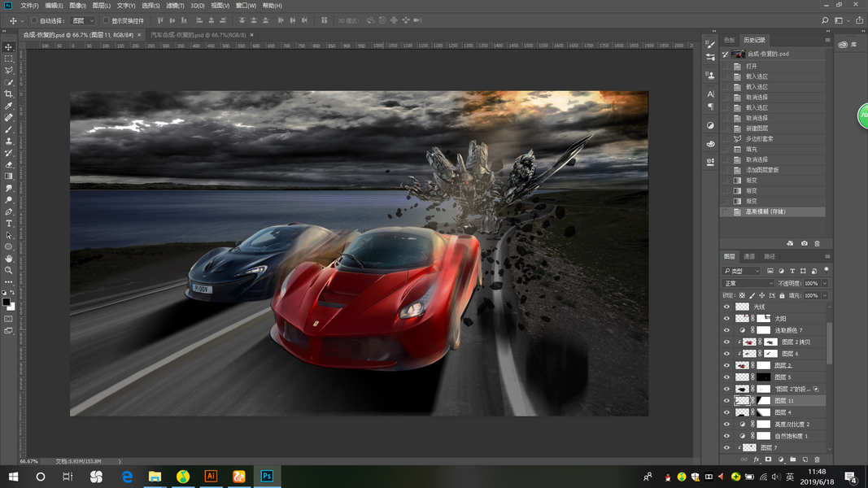Image resolution: width=868 pixels, height=488 pixels.
Task: Open the Paragraph panel icon
Action: [711, 107]
